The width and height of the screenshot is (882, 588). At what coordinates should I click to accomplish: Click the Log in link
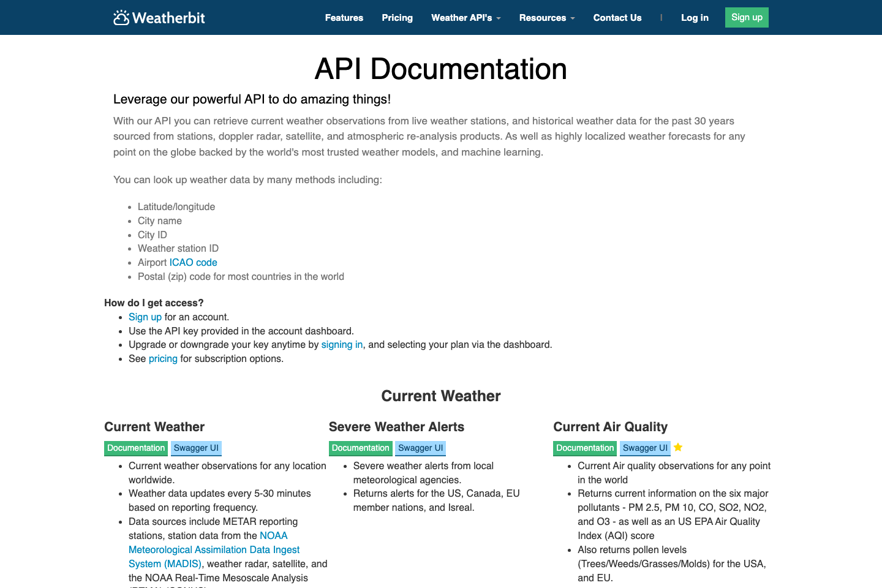(x=695, y=18)
